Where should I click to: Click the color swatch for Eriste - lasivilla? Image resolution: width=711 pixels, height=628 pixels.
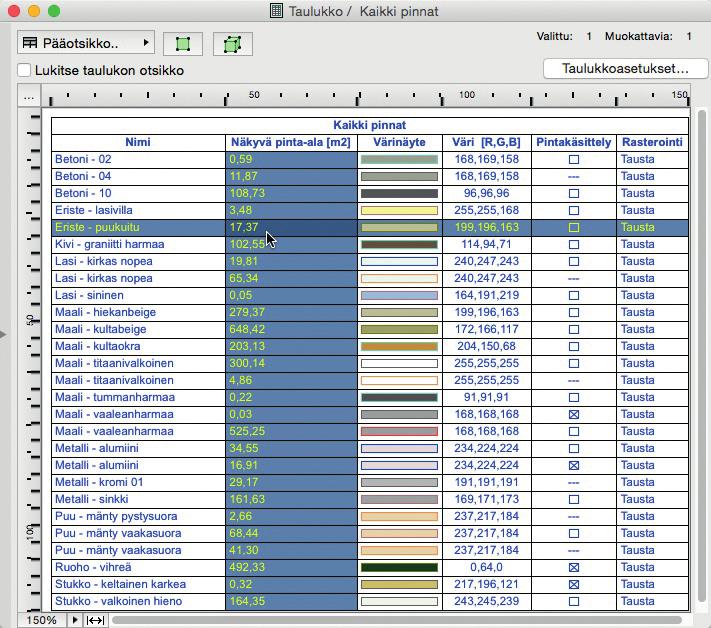click(x=399, y=211)
